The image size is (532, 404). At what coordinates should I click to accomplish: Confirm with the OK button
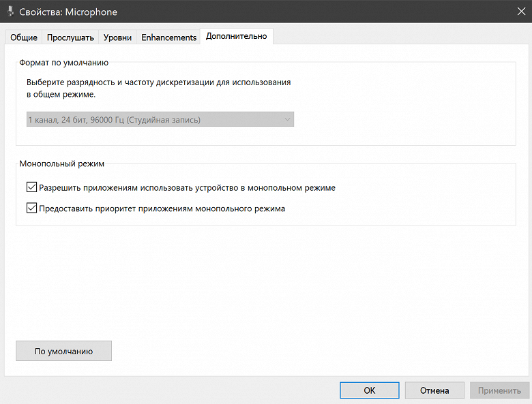tap(369, 390)
